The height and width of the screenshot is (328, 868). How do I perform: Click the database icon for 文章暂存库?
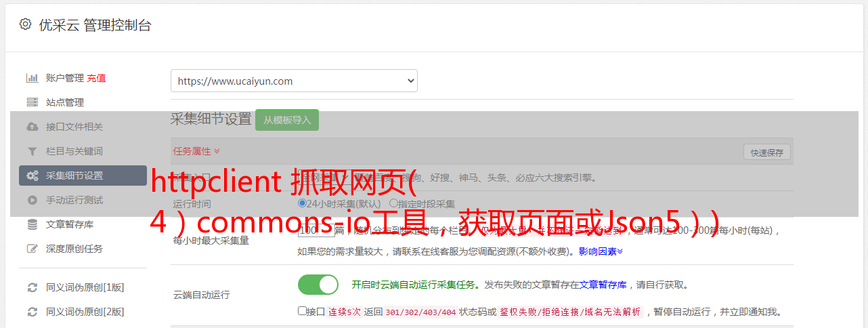32,224
